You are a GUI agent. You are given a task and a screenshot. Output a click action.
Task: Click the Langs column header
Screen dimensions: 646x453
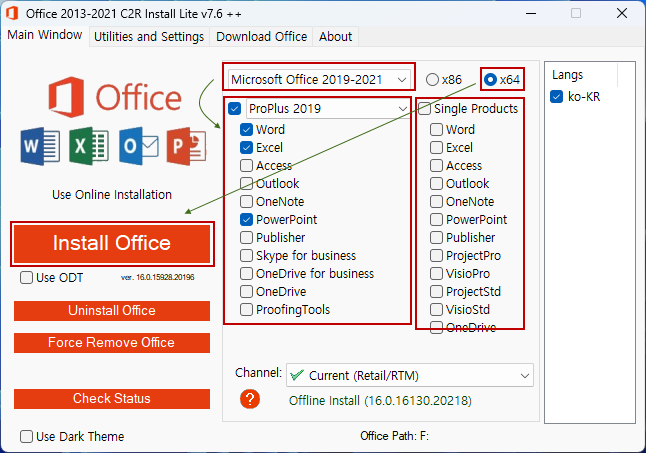[x=567, y=75]
